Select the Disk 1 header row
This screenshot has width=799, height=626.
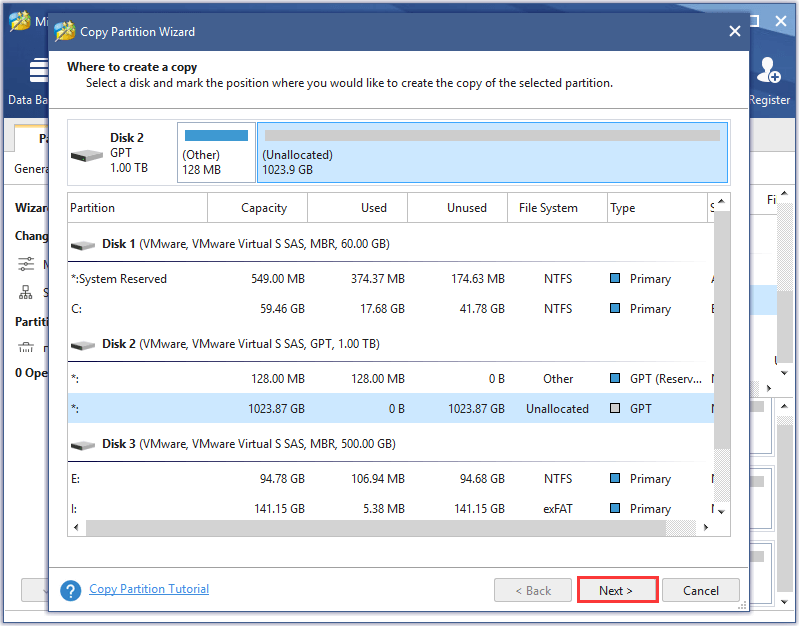(x=390, y=244)
